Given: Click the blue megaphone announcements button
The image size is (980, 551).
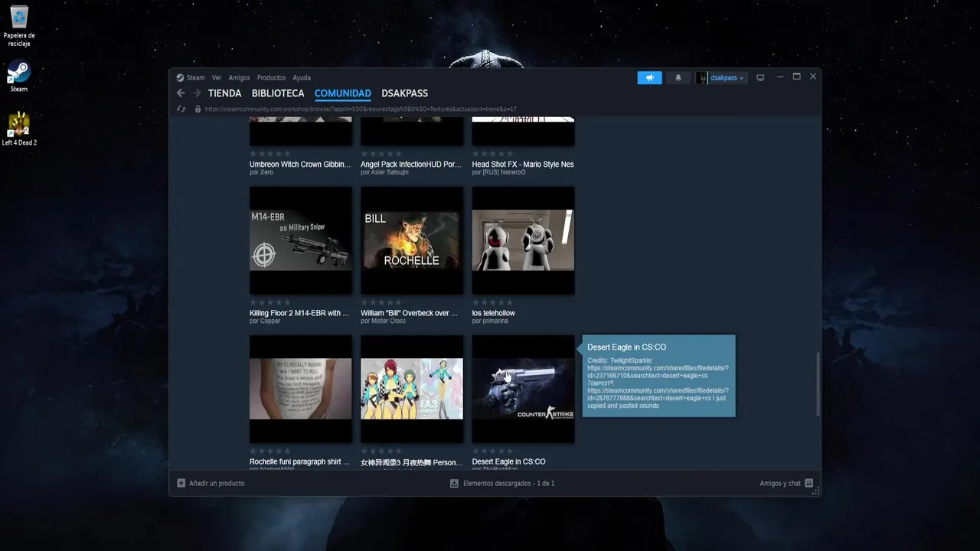Looking at the screenshot, I should [649, 77].
